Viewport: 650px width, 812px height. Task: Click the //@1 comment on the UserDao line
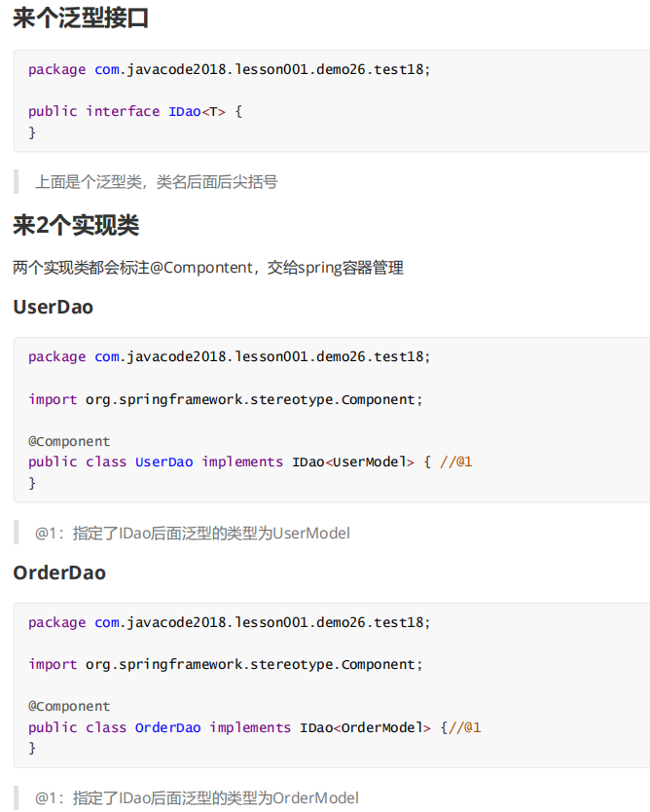point(456,461)
